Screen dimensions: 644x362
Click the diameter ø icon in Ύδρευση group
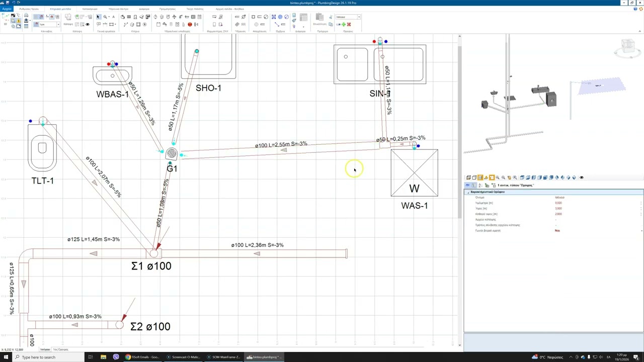pyautogui.click(x=244, y=17)
